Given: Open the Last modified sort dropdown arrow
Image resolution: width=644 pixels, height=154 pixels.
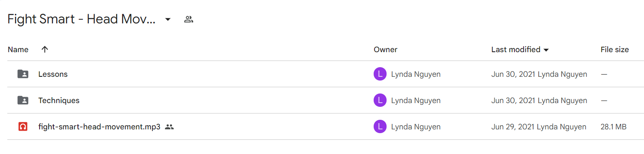Looking at the screenshot, I should tap(546, 50).
